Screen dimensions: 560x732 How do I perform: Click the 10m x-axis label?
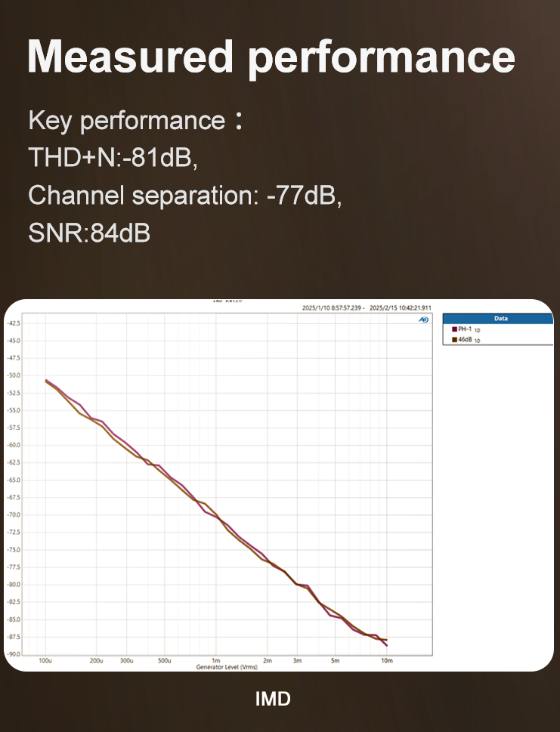(386, 660)
